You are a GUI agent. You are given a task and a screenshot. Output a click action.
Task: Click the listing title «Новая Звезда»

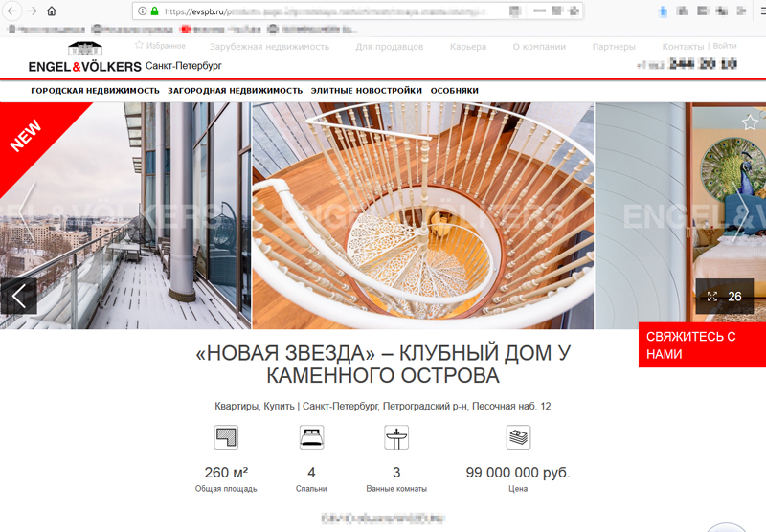383,365
